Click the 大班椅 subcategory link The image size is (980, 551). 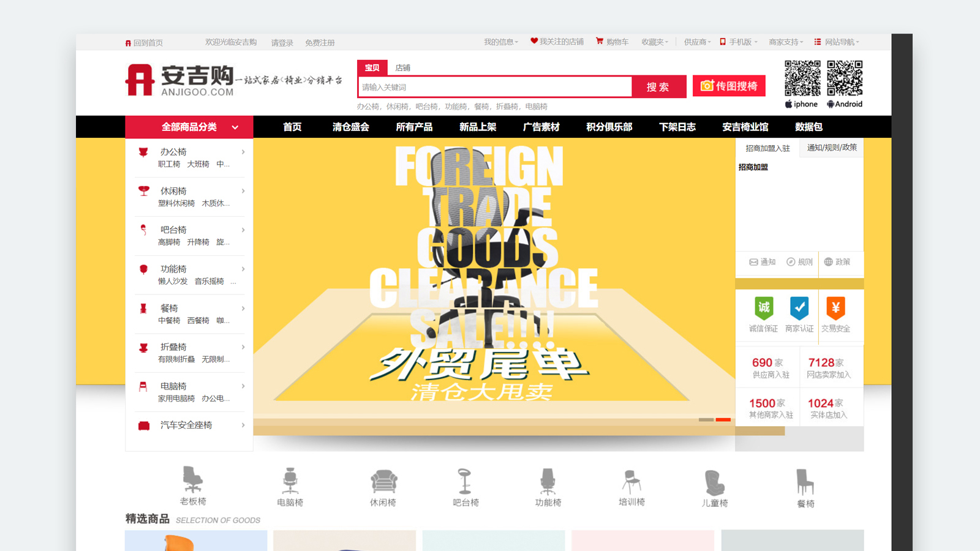pos(198,164)
